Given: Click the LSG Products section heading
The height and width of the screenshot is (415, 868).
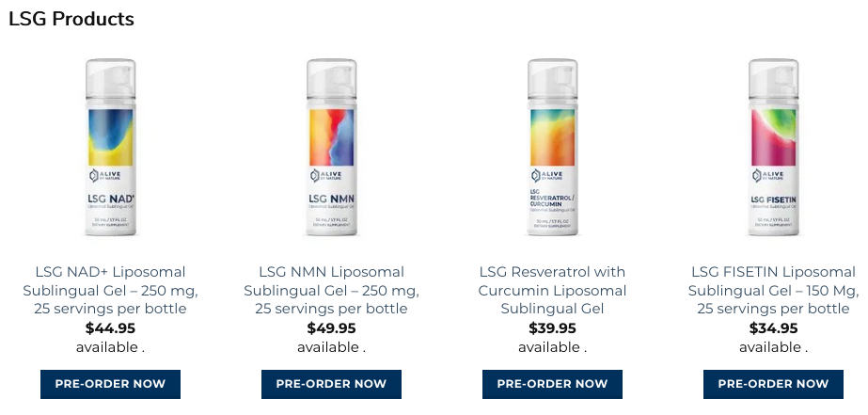Looking at the screenshot, I should pyautogui.click(x=71, y=19).
